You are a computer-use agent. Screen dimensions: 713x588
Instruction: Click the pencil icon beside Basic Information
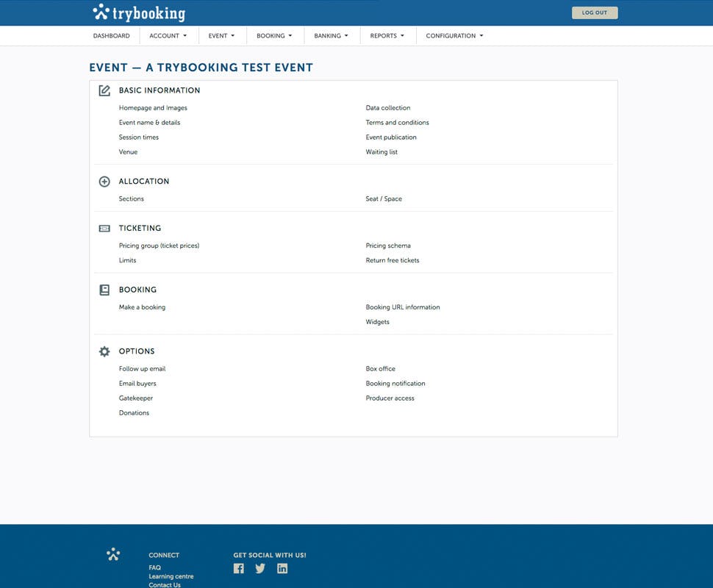coord(104,90)
